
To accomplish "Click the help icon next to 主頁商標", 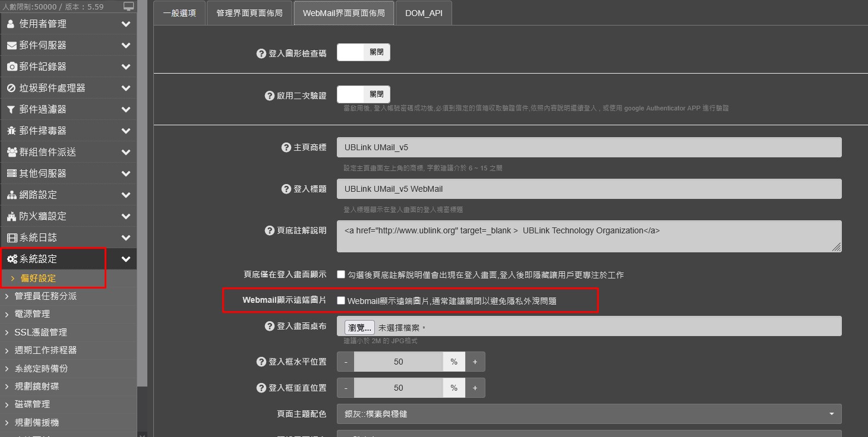I will (x=286, y=147).
